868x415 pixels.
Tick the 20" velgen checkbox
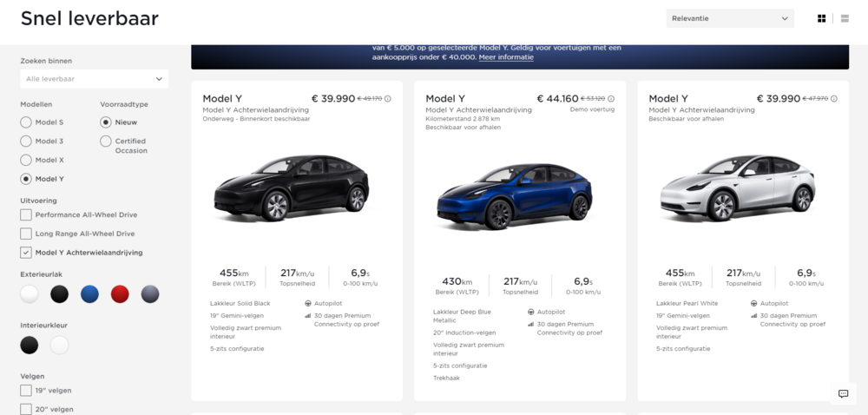tap(26, 410)
